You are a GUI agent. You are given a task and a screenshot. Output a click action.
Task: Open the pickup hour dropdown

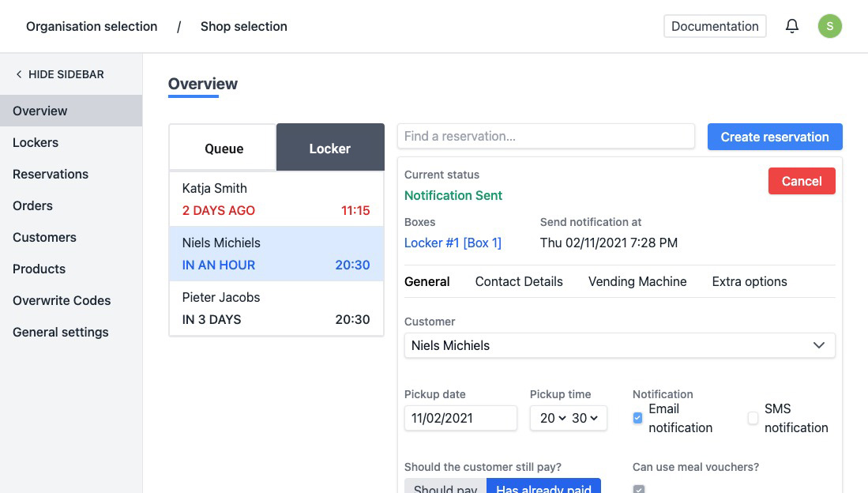tap(553, 418)
